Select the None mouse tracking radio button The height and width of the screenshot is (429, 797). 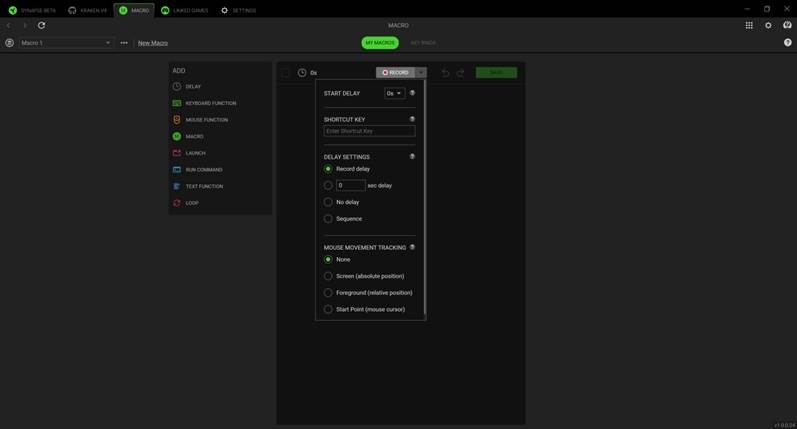(x=328, y=259)
